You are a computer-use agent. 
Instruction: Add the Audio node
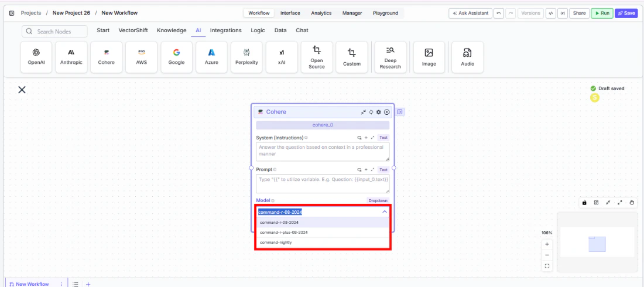pos(467,57)
